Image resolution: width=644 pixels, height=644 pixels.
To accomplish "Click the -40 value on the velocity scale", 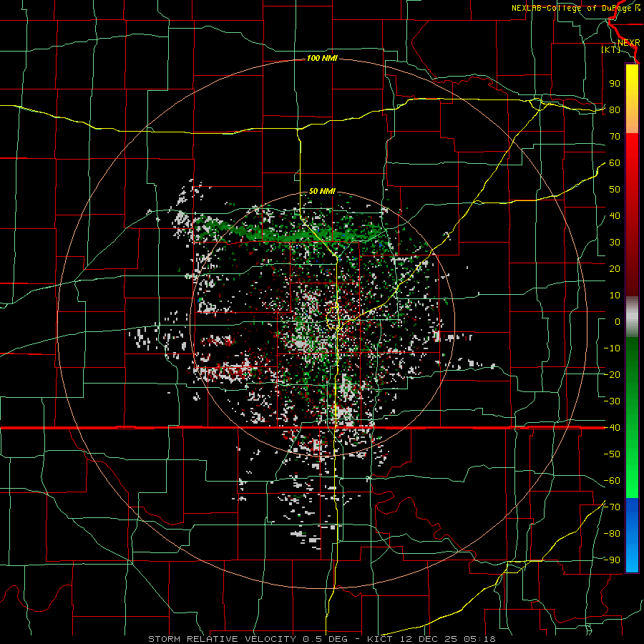I will click(612, 428).
